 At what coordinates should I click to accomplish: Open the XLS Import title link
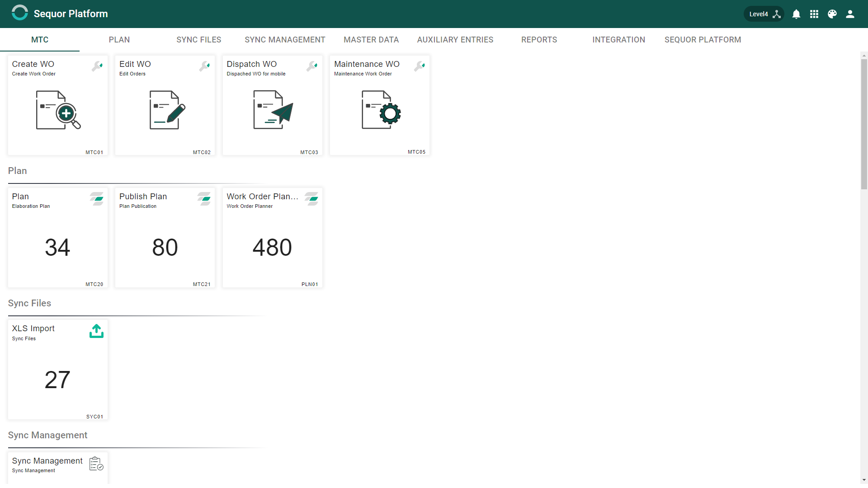pos(33,328)
